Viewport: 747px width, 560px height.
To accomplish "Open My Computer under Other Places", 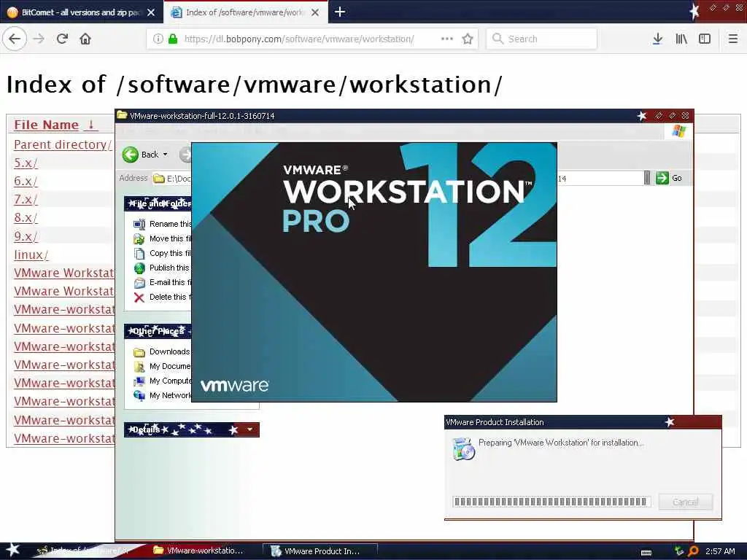I will pos(163,381).
